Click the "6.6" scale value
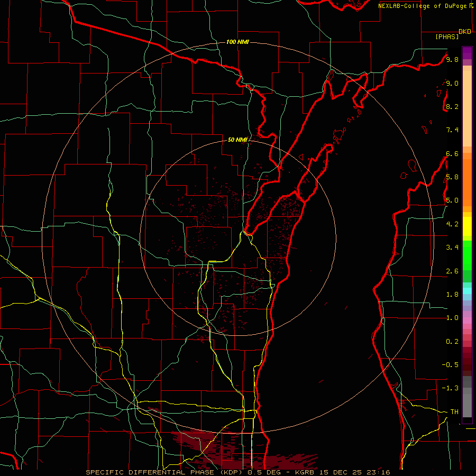The height and width of the screenshot is (476, 476). click(x=452, y=153)
